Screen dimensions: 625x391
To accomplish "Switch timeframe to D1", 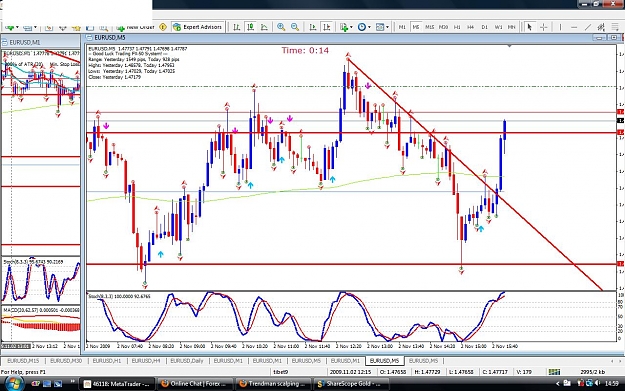I will tap(485, 27).
